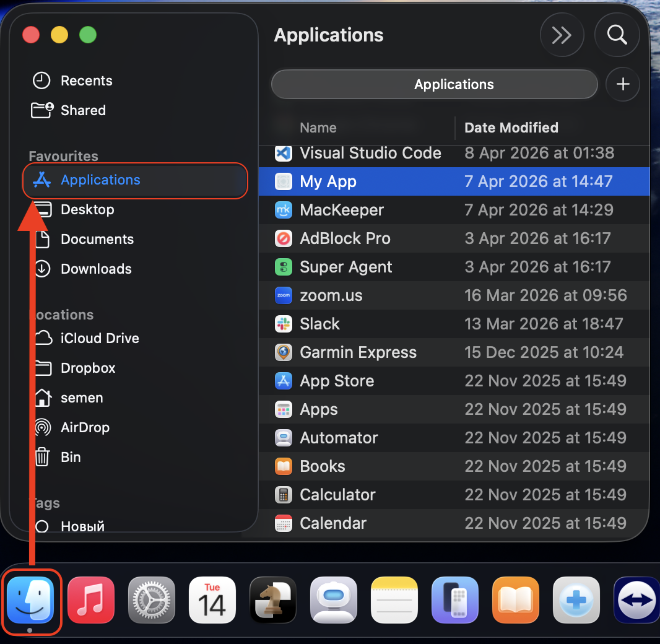The height and width of the screenshot is (644, 660).
Task: Open iPhone Mirroring app in Dock
Action: (455, 600)
